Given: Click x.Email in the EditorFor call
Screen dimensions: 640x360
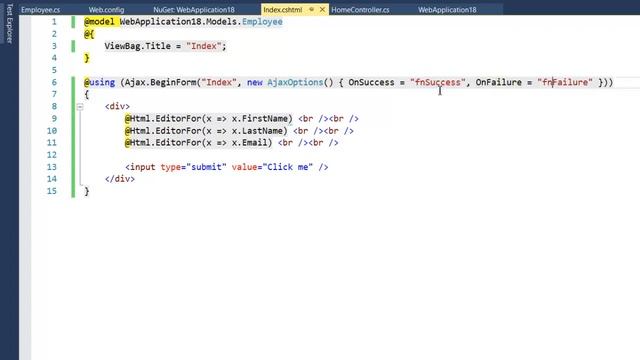Looking at the screenshot, I should 249,143.
